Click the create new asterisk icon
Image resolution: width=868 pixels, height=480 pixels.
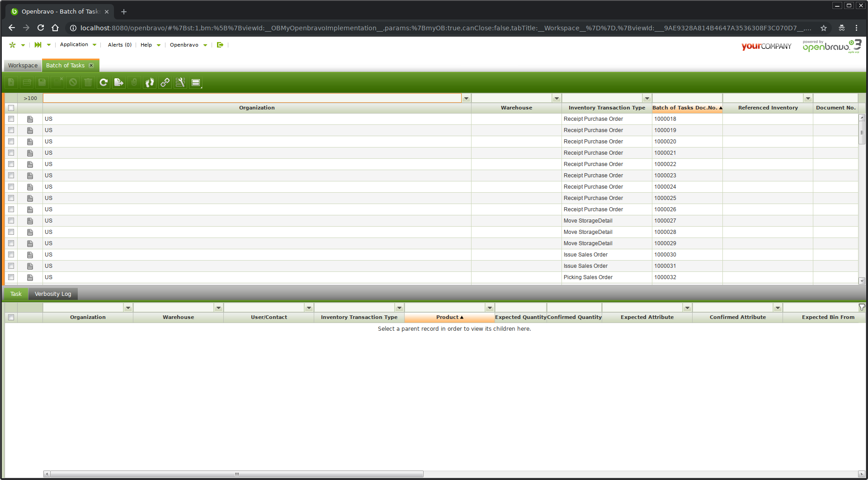(x=12, y=45)
